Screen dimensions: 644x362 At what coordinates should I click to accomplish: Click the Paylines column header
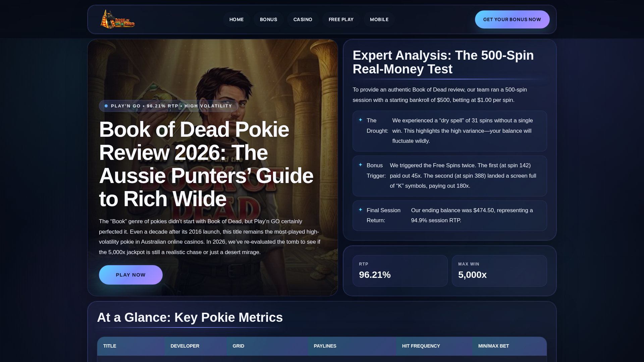(352, 346)
